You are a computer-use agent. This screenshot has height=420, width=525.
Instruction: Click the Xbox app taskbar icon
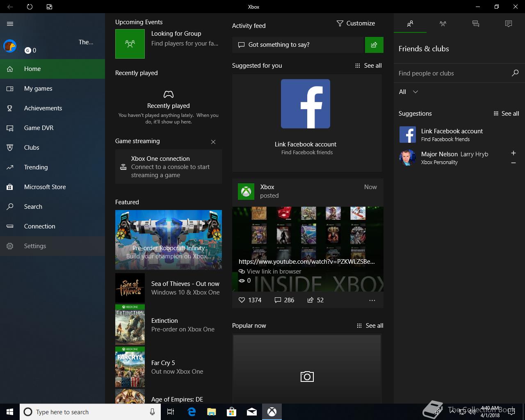[x=272, y=412]
